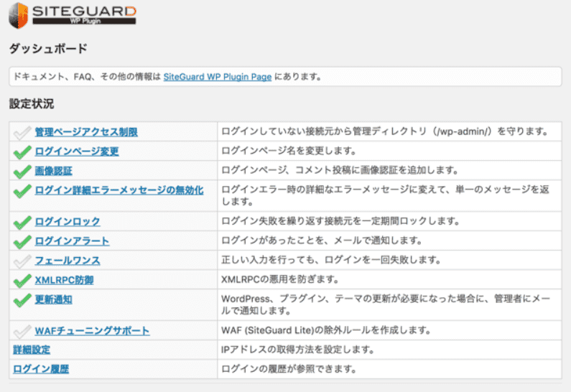Open the ログインページ変更 setting link

76,151
